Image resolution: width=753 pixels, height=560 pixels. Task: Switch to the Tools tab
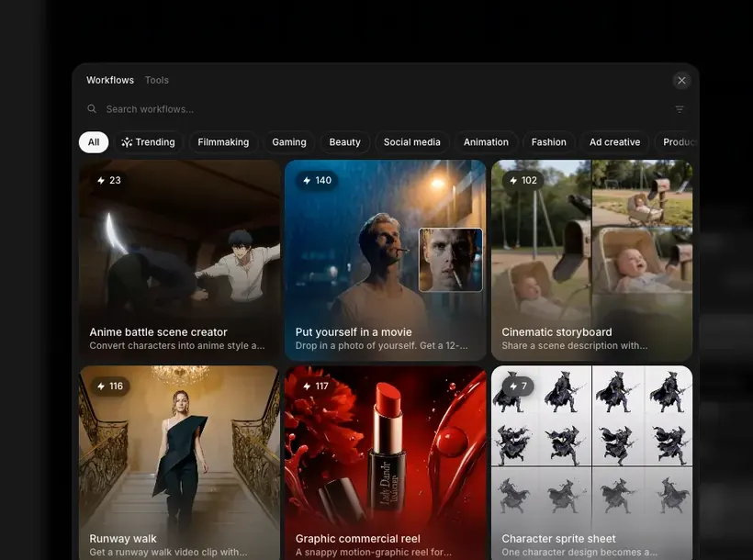tap(156, 80)
